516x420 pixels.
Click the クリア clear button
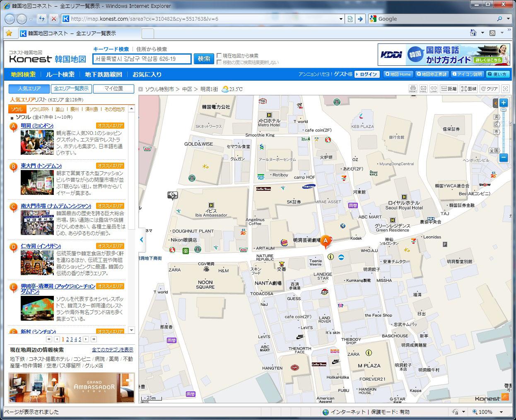coord(489,89)
